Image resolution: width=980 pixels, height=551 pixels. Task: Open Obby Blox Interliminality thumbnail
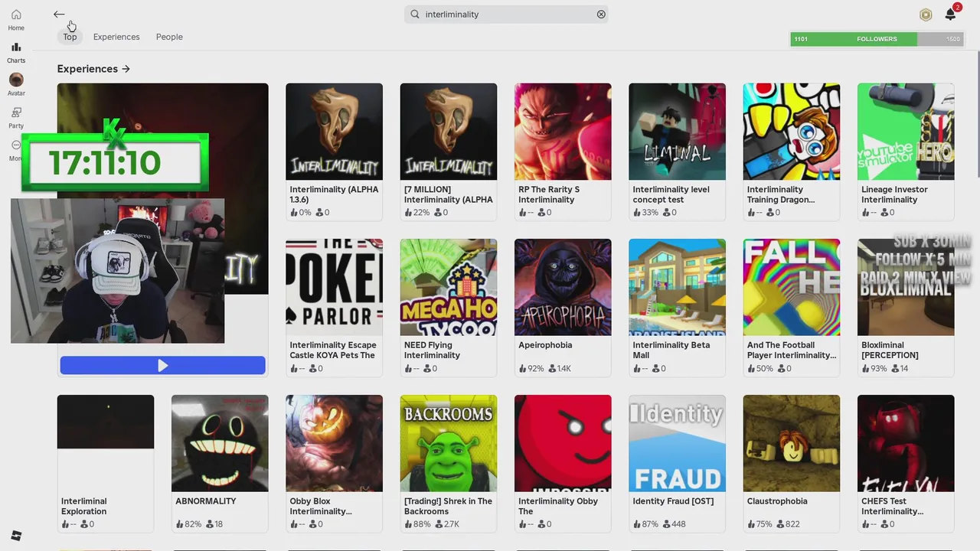[334, 443]
